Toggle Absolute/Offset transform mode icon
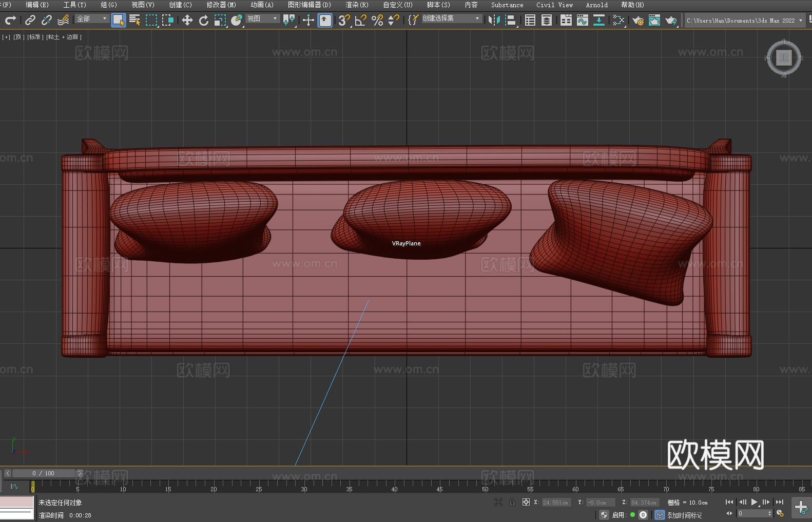 (526, 502)
